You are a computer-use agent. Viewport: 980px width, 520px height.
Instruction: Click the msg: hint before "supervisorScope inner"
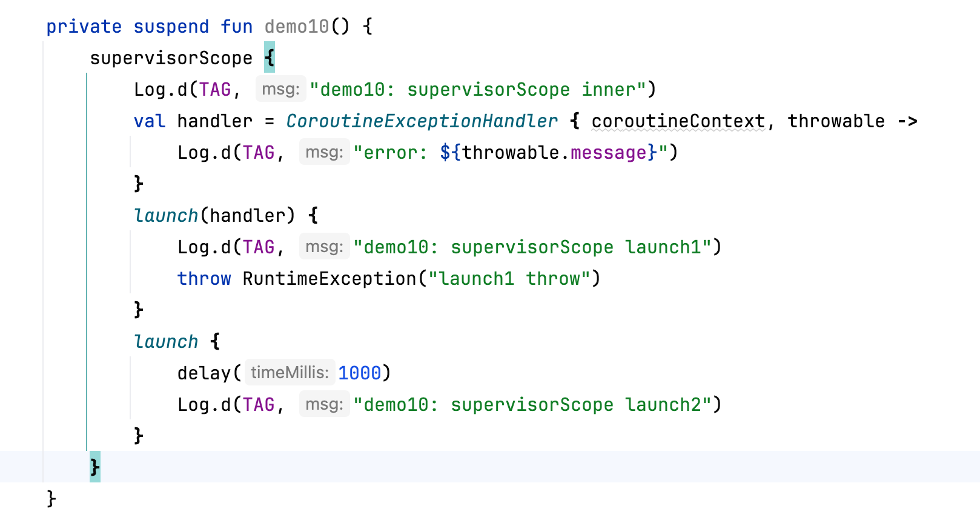[x=280, y=90]
